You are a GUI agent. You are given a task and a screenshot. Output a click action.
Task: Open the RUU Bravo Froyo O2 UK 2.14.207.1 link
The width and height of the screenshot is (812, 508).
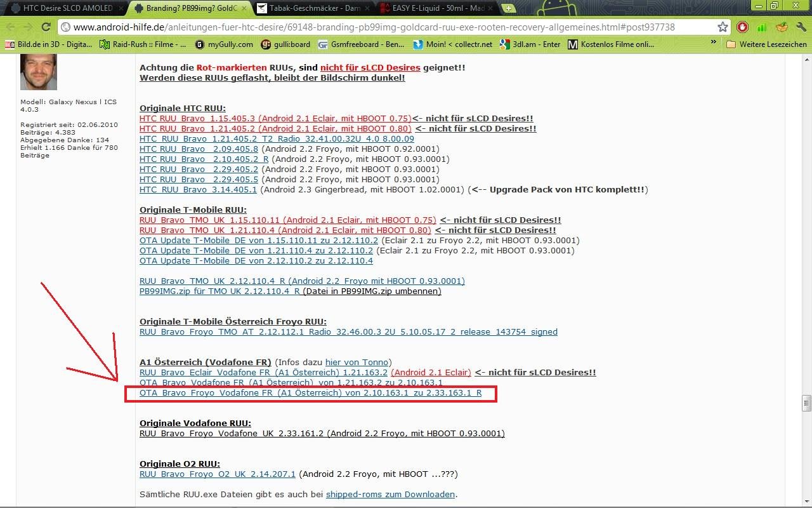[x=218, y=474]
